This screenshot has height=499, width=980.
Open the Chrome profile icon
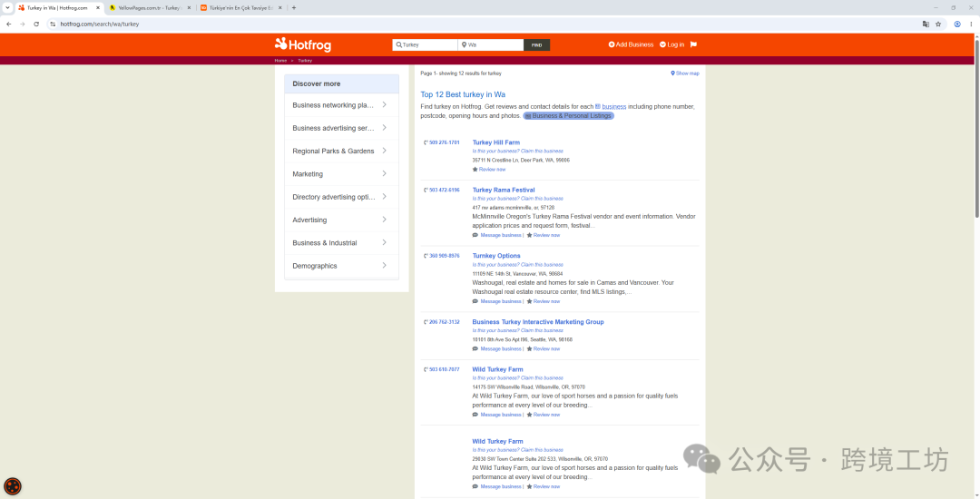tap(957, 24)
